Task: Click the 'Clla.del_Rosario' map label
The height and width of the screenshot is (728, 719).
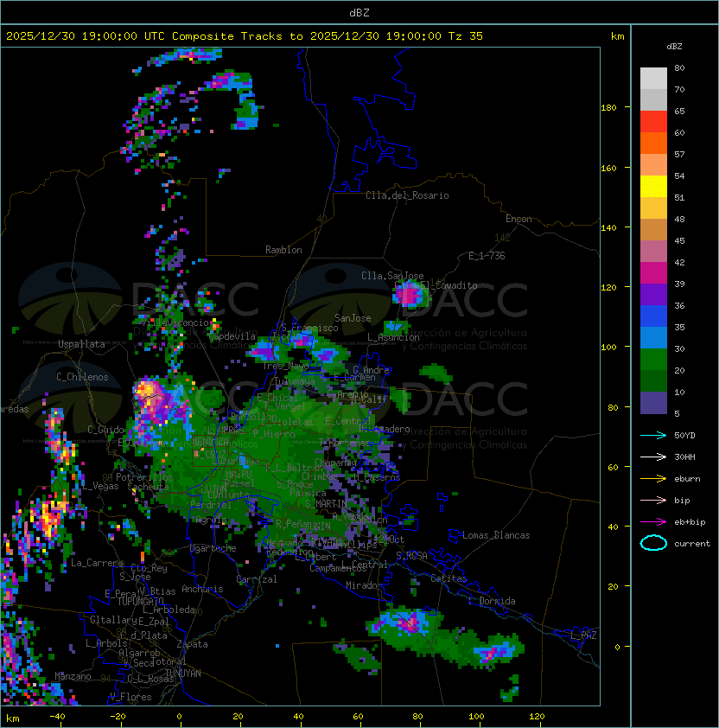Action: coord(407,195)
